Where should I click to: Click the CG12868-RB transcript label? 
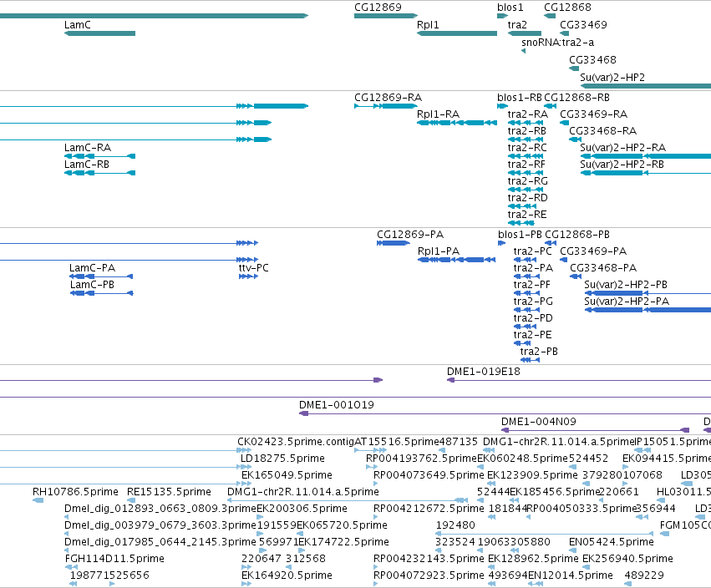click(x=576, y=98)
